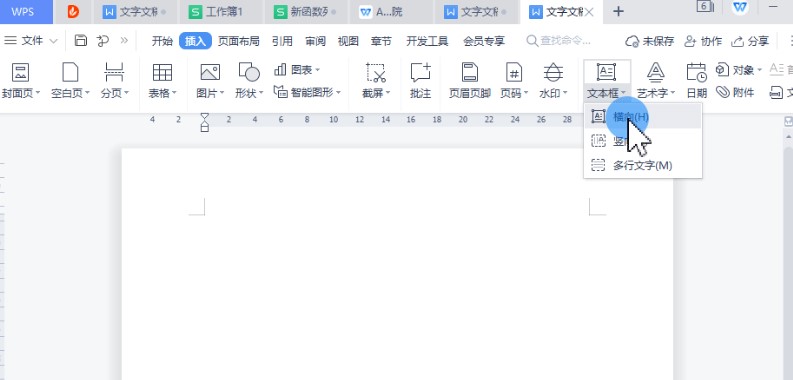Expand the page break (分页) dropdown arrow
Screen dimensions: 793x380
point(126,93)
